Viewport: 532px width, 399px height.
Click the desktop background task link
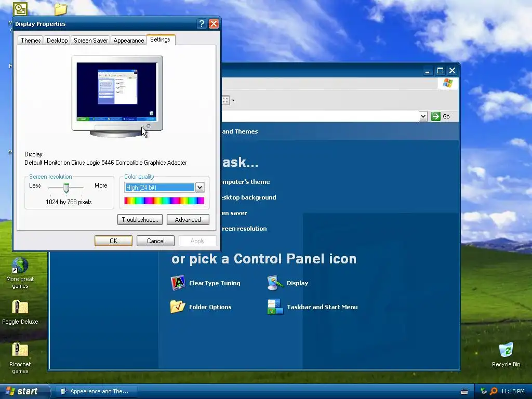[x=249, y=197]
